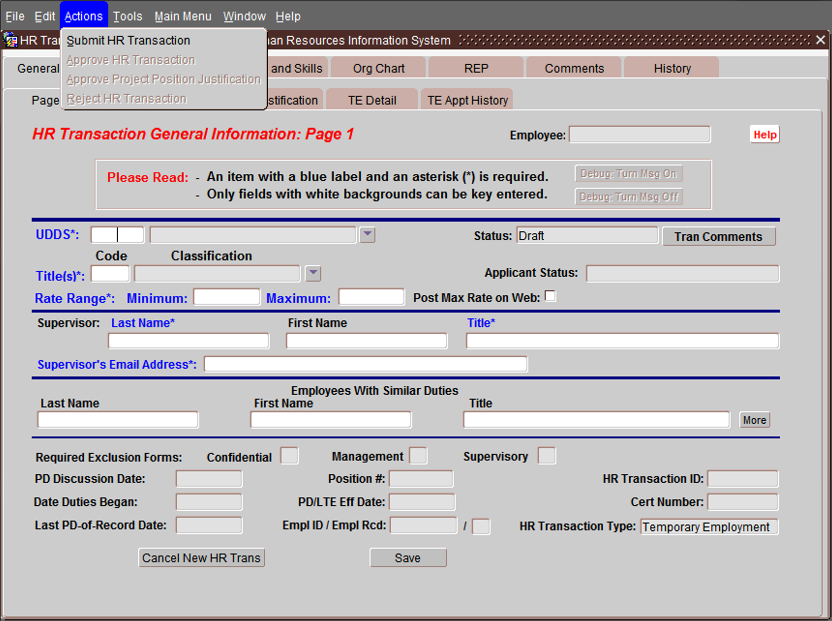832x621 pixels.
Task: Open the Main Menu menu
Action: click(183, 16)
